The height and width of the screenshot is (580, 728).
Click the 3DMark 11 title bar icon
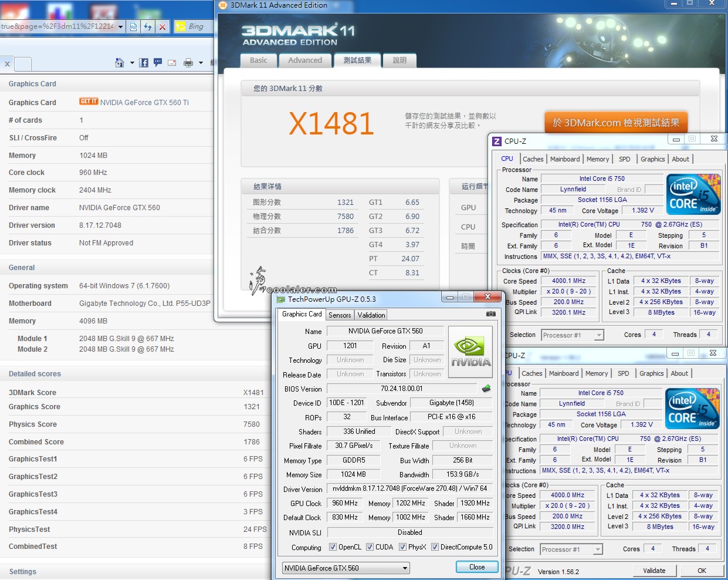click(223, 5)
